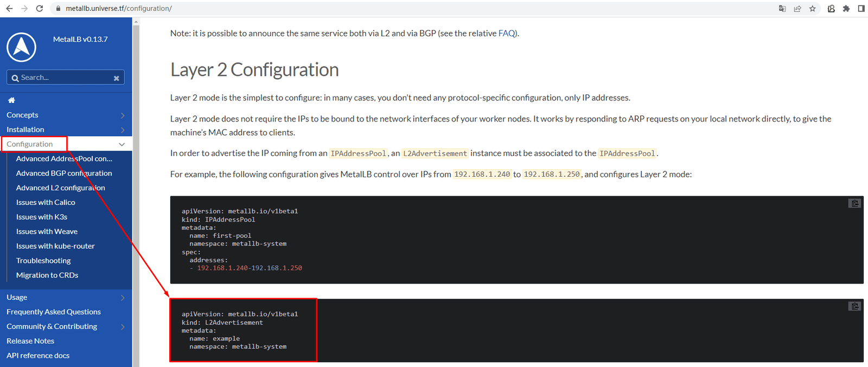The image size is (868, 367).
Task: Open the Installation menu item
Action: click(x=25, y=130)
